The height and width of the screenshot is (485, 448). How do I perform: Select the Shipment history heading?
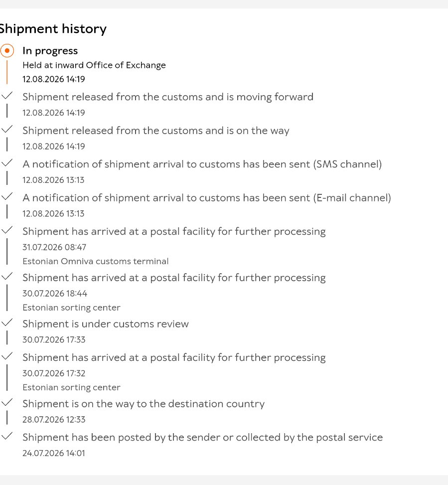(x=53, y=29)
